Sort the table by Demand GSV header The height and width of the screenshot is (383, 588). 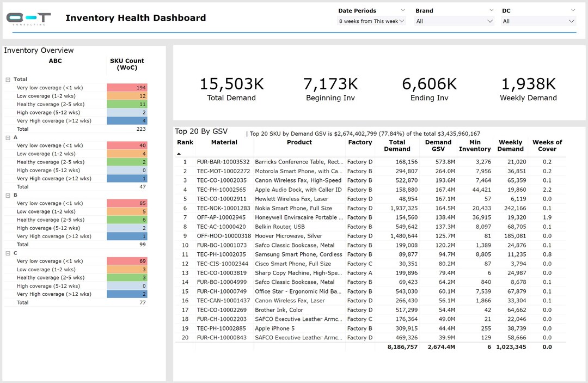pos(438,144)
